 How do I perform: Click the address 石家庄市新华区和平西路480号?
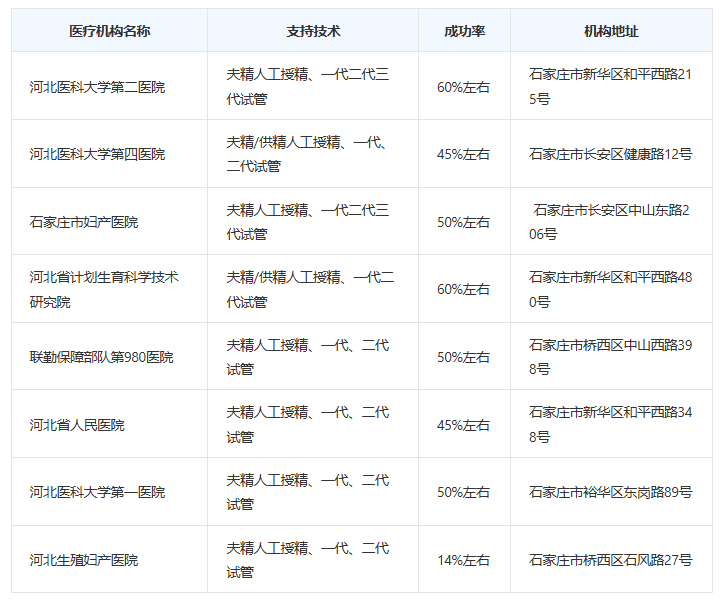610,289
